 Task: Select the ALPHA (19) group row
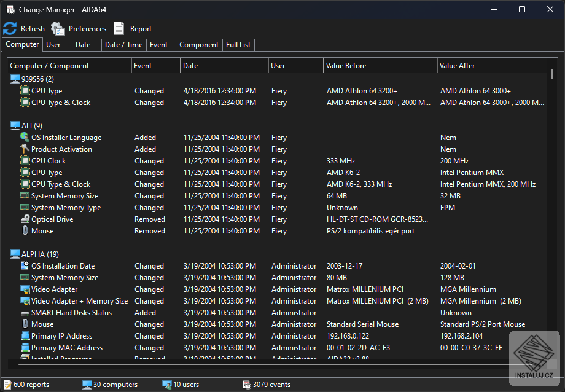click(x=277, y=254)
